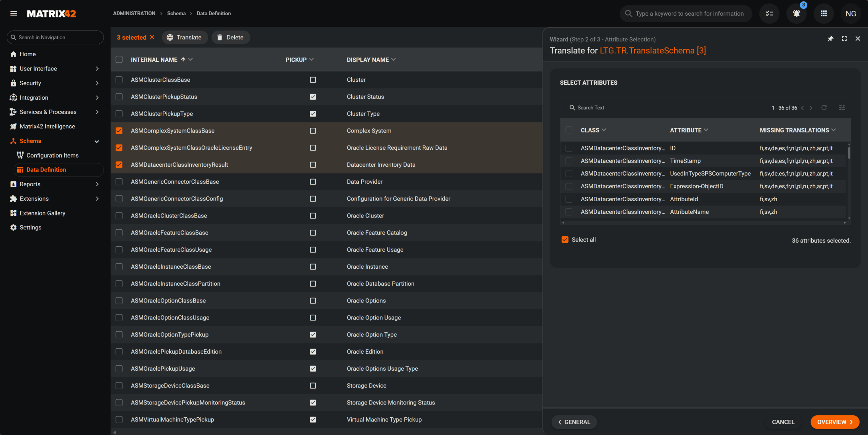Click the Settings gear icon
This screenshot has height=435, width=868.
13,228
